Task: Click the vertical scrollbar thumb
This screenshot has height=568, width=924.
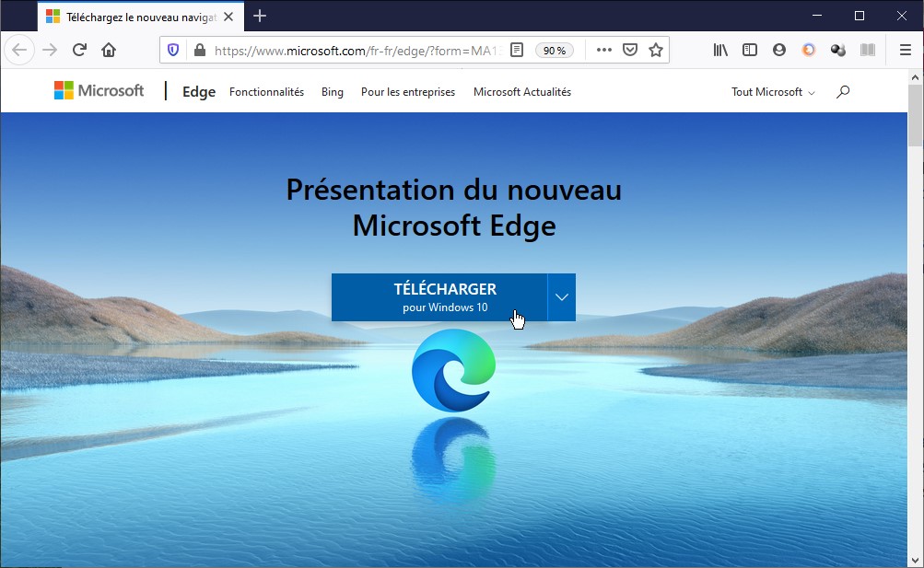Action: tap(915, 115)
